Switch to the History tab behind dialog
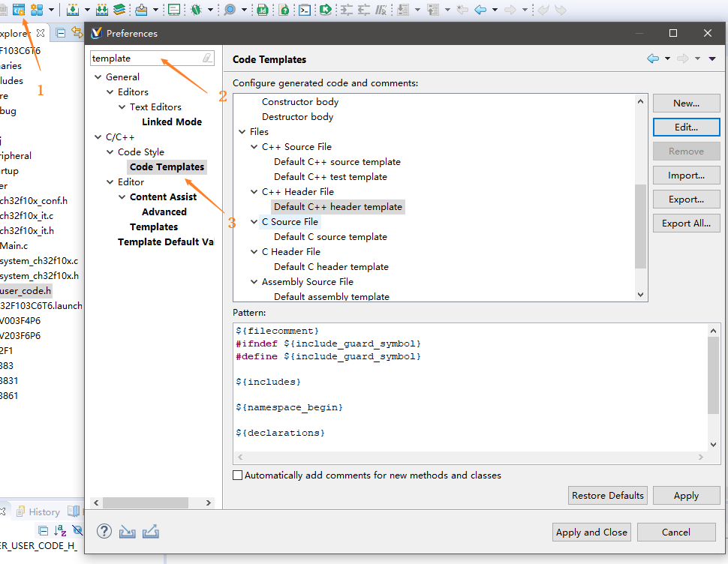This screenshot has width=728, height=564. (x=39, y=511)
